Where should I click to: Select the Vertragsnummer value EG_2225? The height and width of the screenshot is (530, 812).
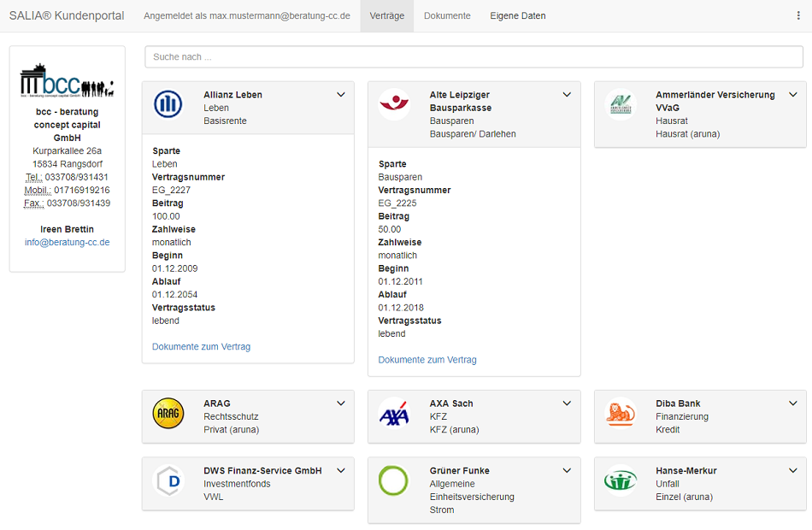[x=397, y=203]
